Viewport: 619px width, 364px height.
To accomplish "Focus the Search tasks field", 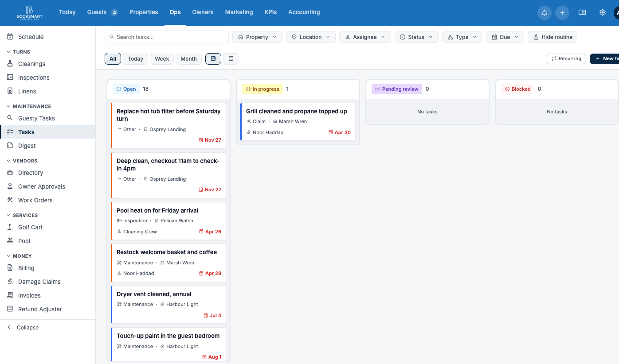I will point(167,37).
